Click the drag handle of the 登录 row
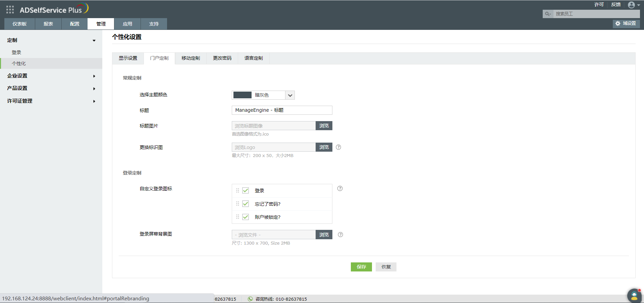Image resolution: width=644 pixels, height=303 pixels. click(237, 191)
